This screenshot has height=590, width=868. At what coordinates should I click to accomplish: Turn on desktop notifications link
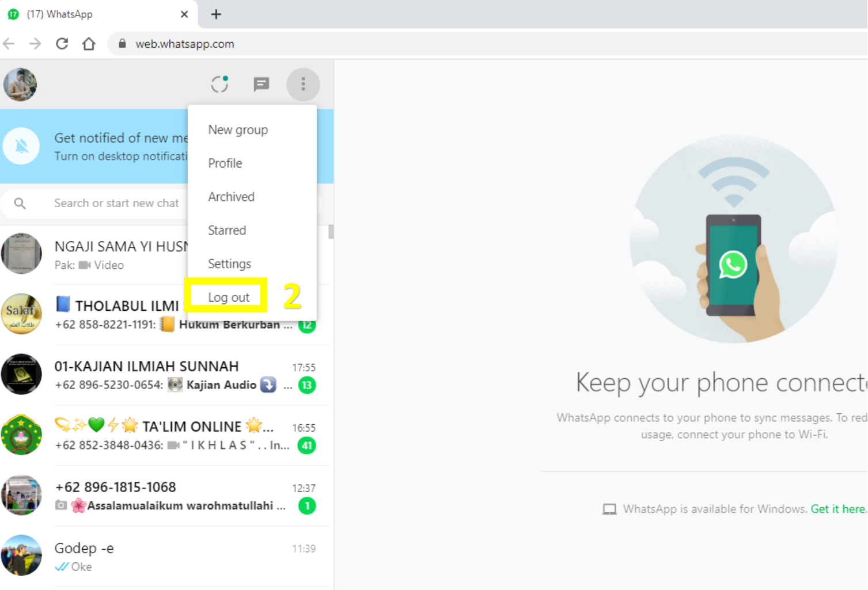click(121, 157)
